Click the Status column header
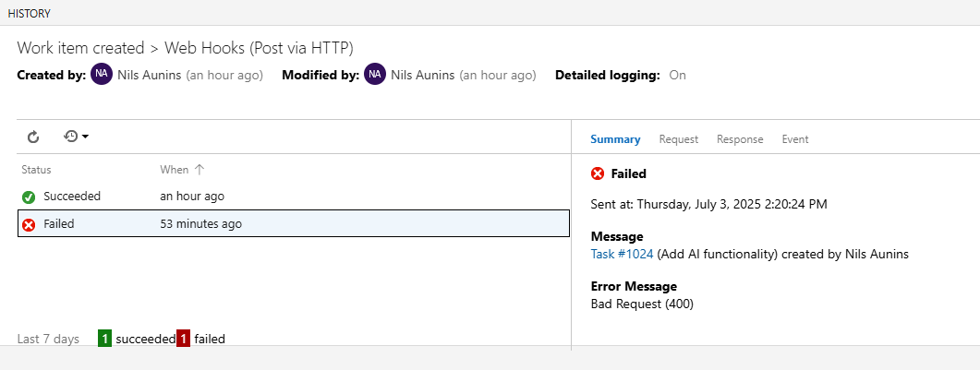The image size is (980, 370). pos(37,170)
